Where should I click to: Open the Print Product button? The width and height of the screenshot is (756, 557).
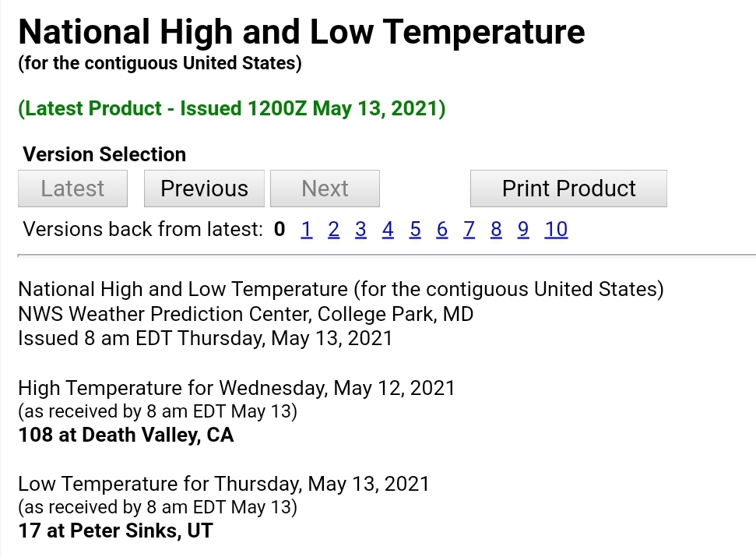pyautogui.click(x=568, y=189)
